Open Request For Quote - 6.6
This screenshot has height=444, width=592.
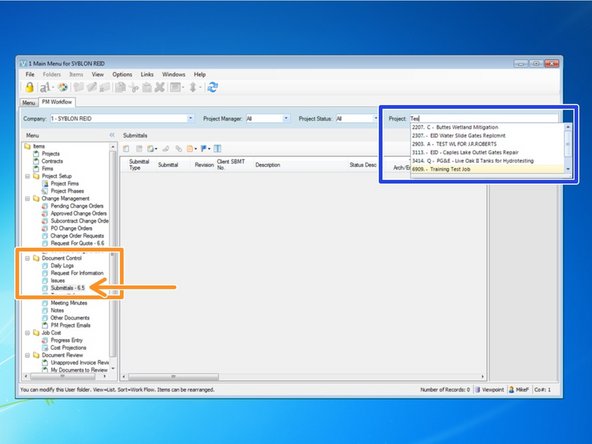pyautogui.click(x=77, y=243)
